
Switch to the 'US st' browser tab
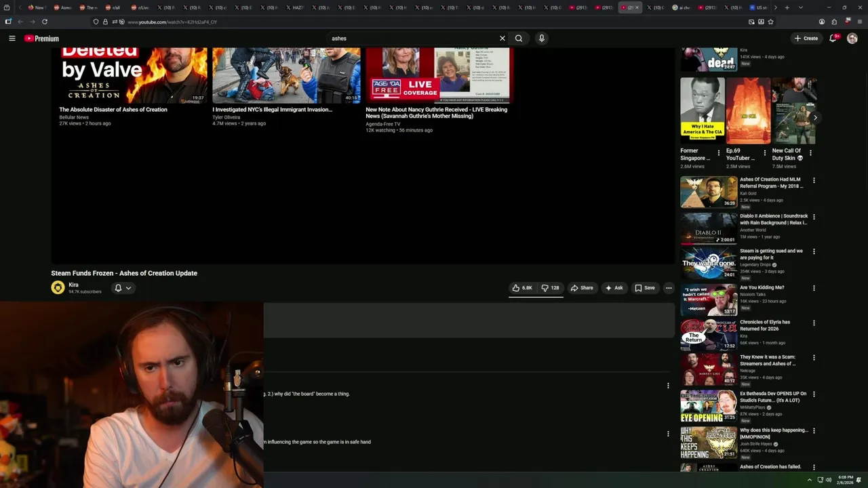pos(759,7)
